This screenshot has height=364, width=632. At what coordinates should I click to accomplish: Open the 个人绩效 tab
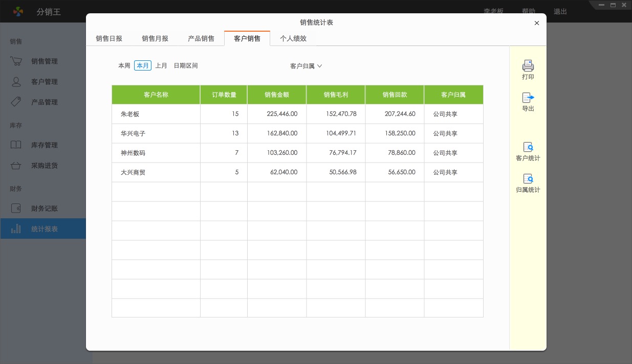pyautogui.click(x=293, y=38)
